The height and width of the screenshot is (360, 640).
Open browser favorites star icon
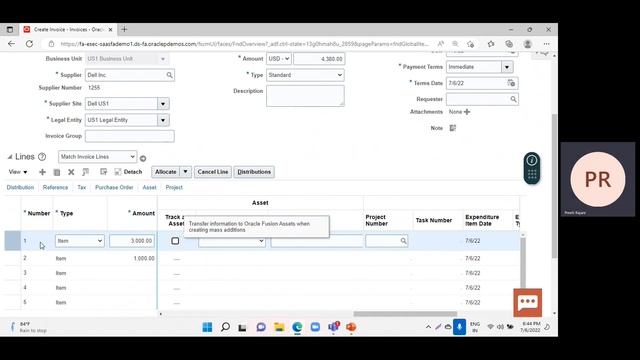click(491, 44)
